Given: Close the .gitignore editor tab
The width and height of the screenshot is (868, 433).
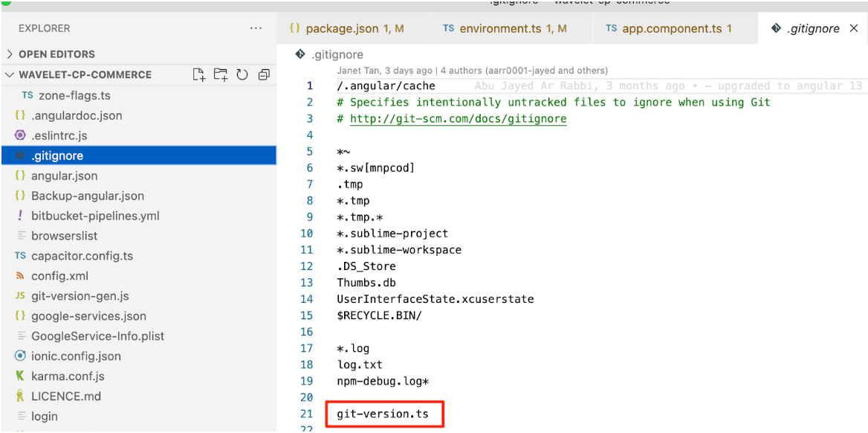Looking at the screenshot, I should click(853, 28).
